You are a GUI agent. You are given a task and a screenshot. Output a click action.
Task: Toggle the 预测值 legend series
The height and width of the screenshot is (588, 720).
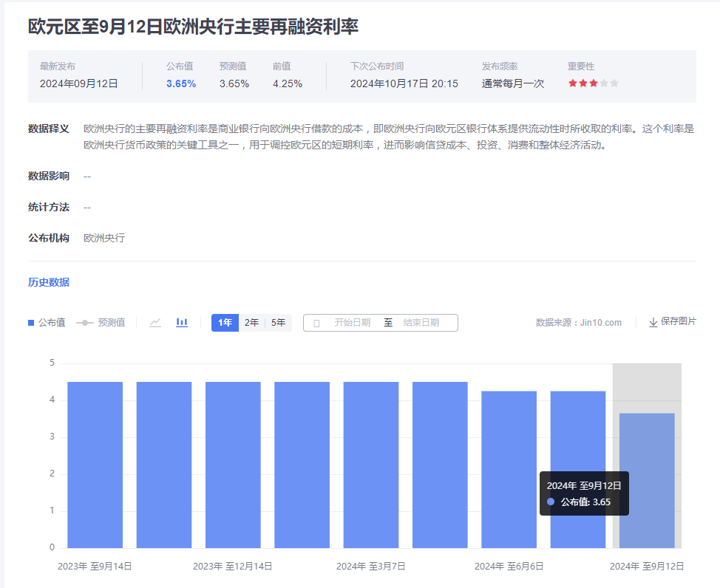(x=101, y=323)
